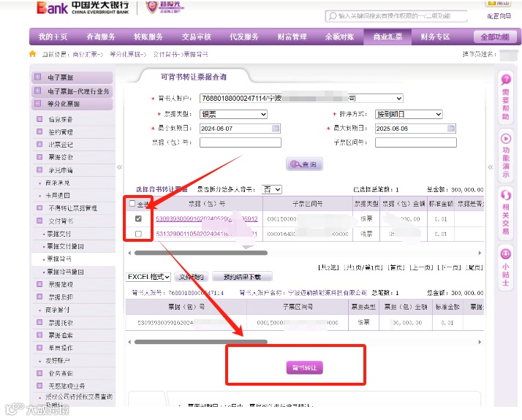The width and height of the screenshot is (522, 420).
Task: Go to 我的主页 tab
Action: pos(53,37)
